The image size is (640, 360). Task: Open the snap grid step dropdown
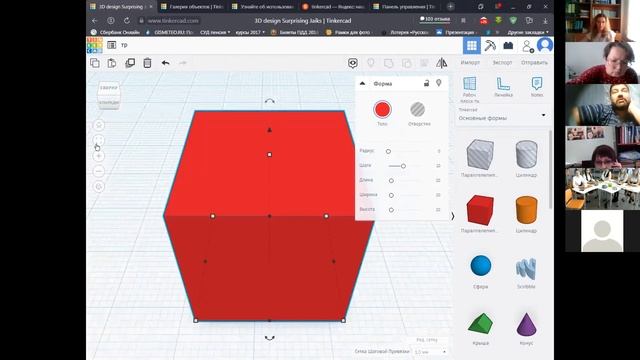(430, 351)
